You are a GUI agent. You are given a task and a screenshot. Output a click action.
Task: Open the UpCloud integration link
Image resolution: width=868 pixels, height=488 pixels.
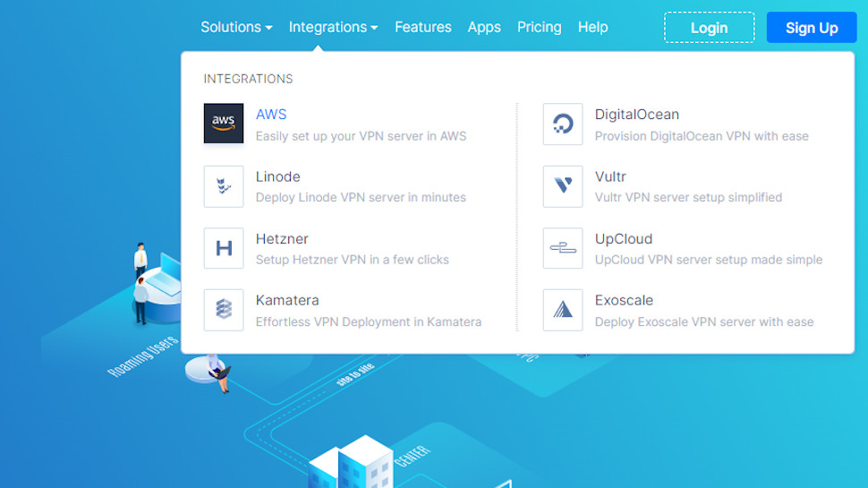pyautogui.click(x=624, y=239)
